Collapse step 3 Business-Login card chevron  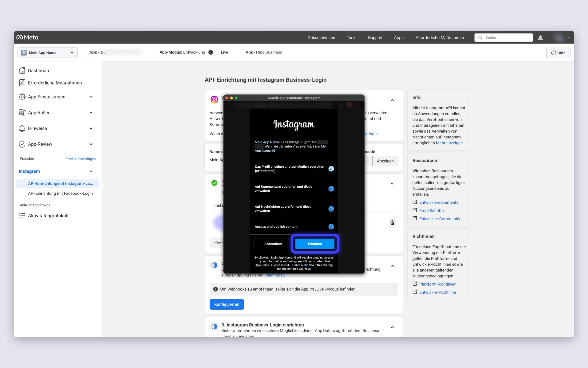(x=392, y=327)
